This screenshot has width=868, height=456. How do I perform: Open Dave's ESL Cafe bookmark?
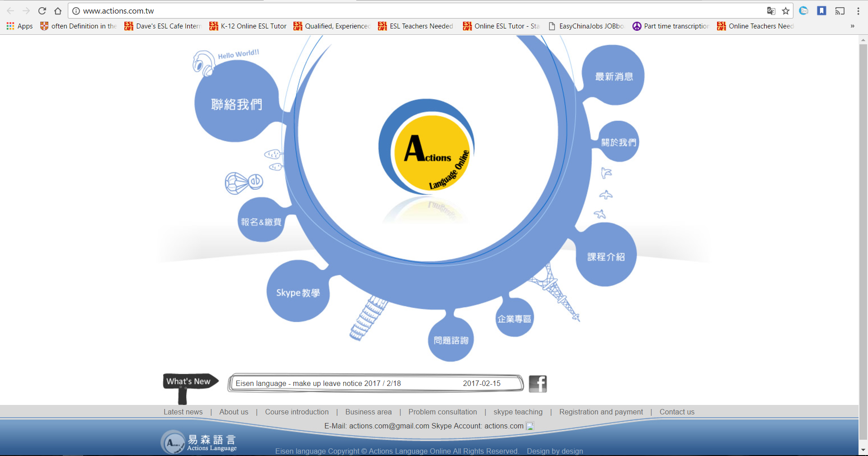(x=163, y=26)
